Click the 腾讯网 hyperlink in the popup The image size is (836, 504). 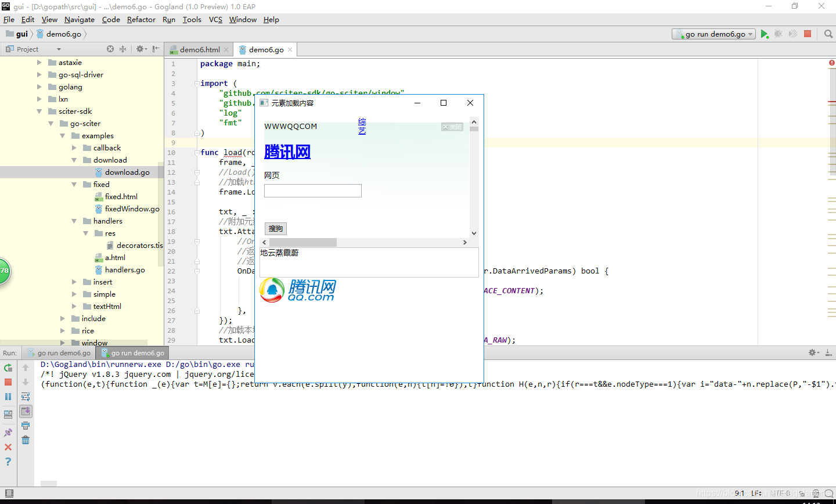287,152
